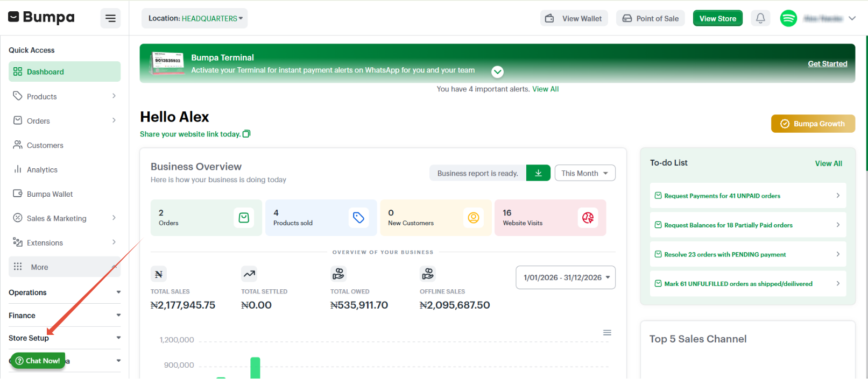Image resolution: width=868 pixels, height=379 pixels.
Task: Open the Products menu item
Action: point(65,96)
